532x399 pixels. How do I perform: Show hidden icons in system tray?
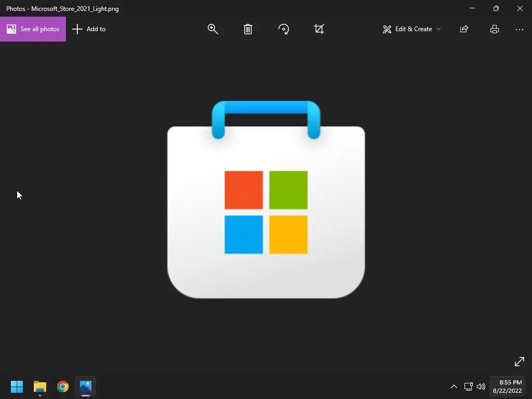click(x=454, y=387)
